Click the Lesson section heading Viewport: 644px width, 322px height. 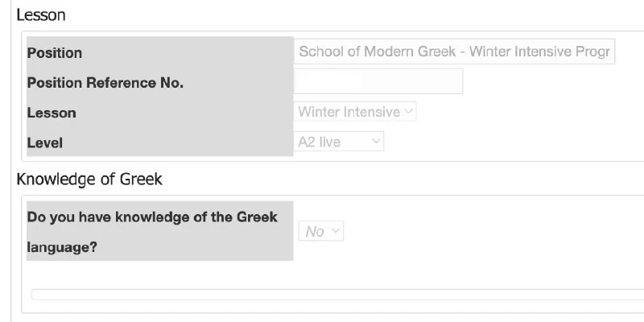41,14
